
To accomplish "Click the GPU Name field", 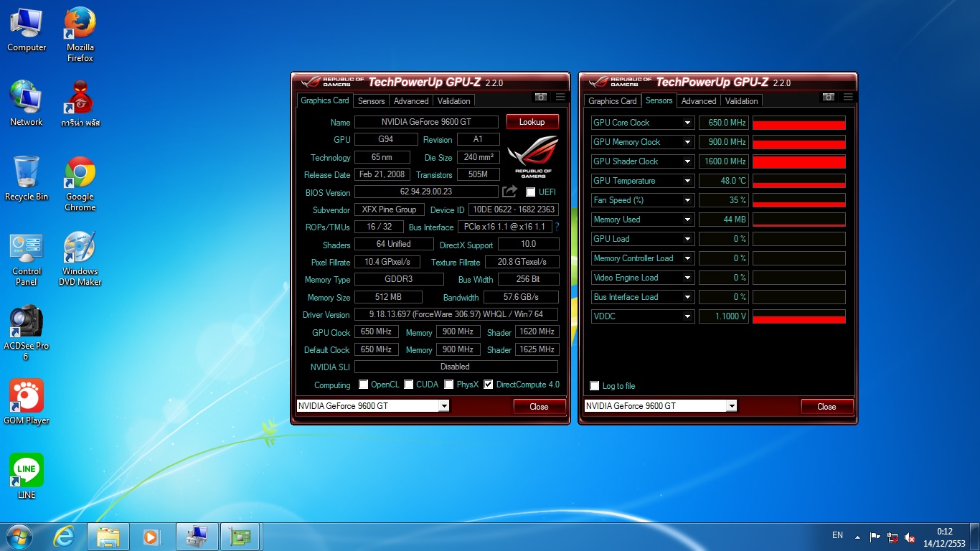I will (x=426, y=122).
